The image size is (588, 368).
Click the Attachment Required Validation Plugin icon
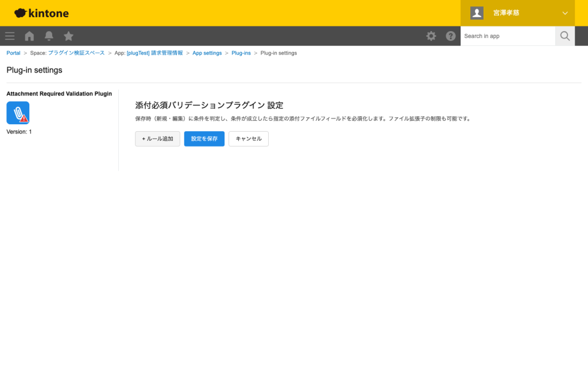click(17, 112)
